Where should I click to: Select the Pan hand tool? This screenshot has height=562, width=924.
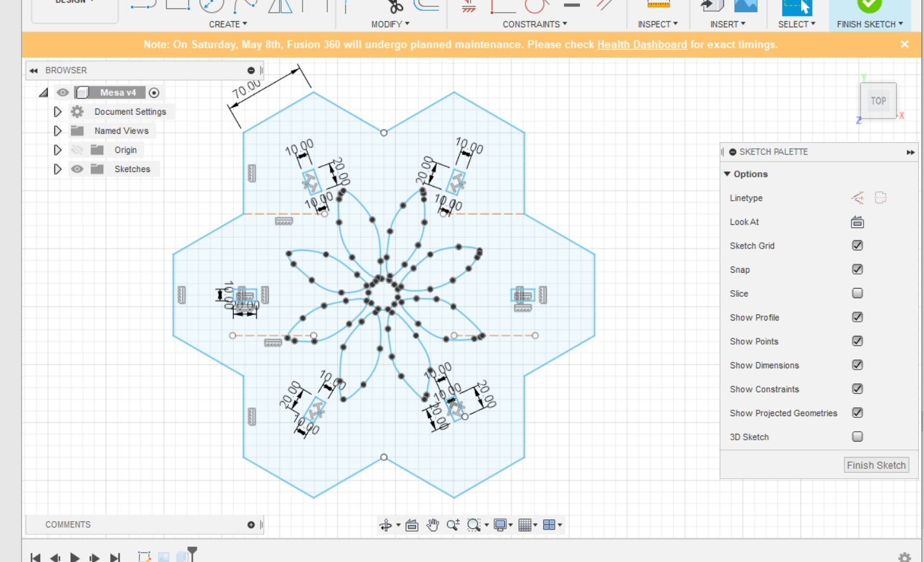[432, 525]
